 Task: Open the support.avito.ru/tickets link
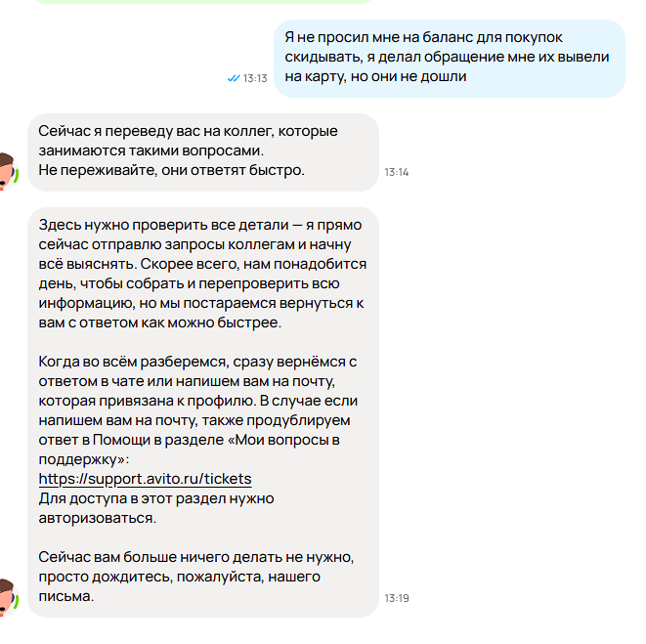click(x=145, y=479)
